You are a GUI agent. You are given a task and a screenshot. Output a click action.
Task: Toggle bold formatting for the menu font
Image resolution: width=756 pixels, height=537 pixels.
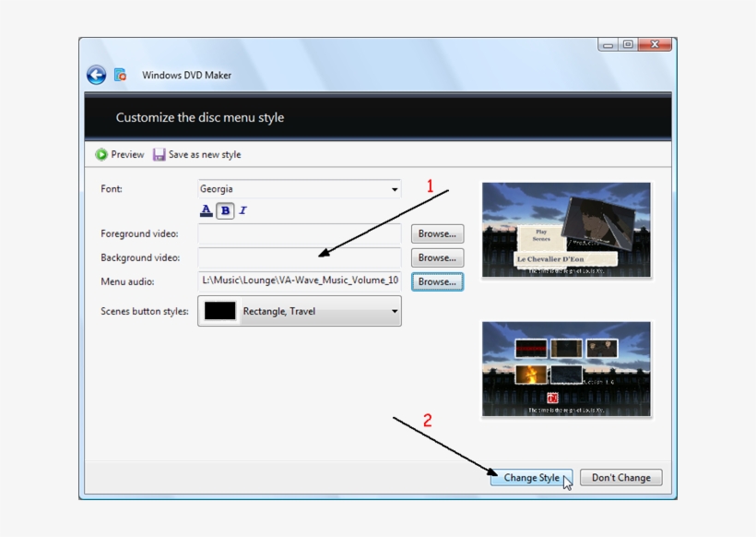tap(223, 211)
